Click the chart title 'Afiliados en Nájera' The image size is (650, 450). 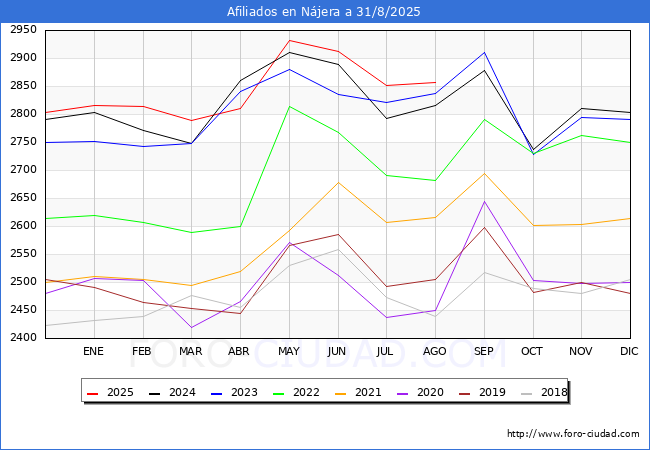[x=324, y=12]
